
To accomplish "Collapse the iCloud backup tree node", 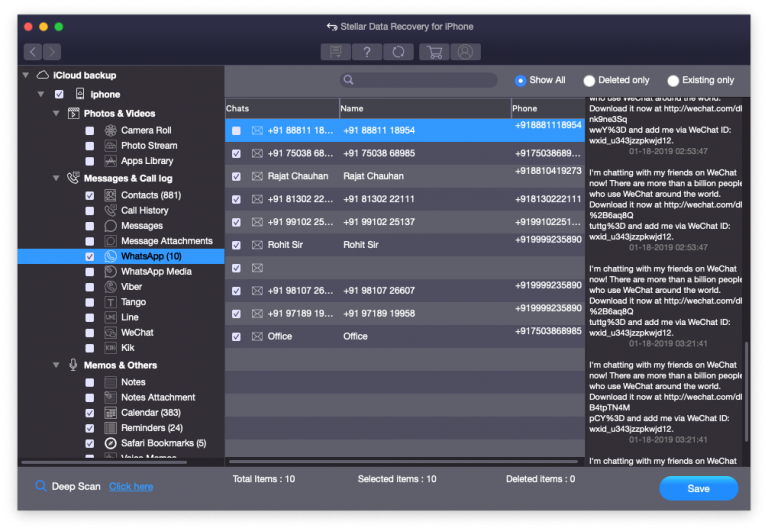I will 25,75.
